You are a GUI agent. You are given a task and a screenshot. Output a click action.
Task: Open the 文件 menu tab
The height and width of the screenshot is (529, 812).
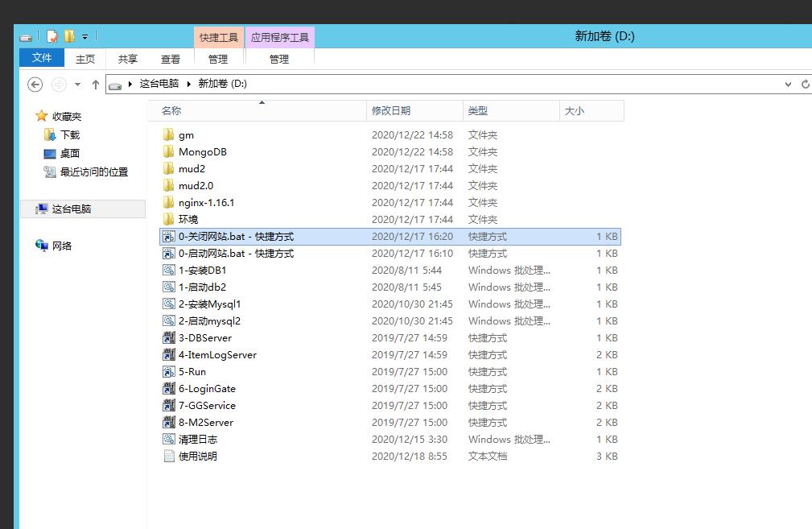pyautogui.click(x=42, y=58)
